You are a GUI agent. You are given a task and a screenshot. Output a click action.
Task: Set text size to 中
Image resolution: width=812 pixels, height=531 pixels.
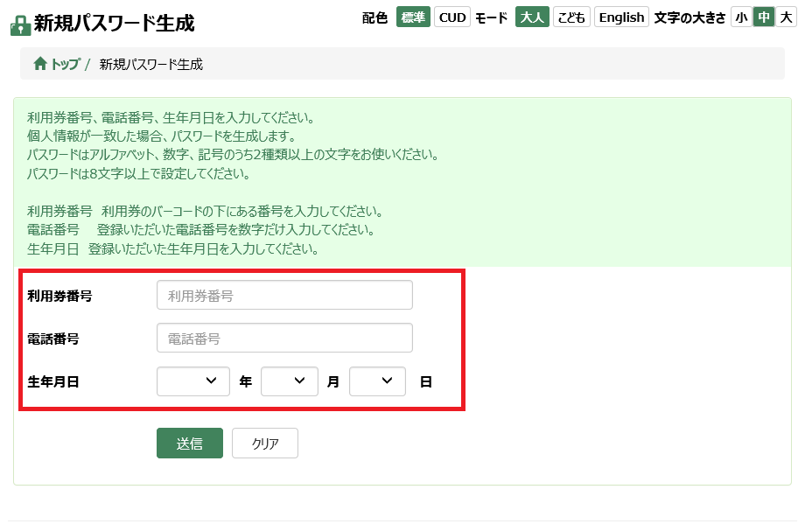pos(764,17)
